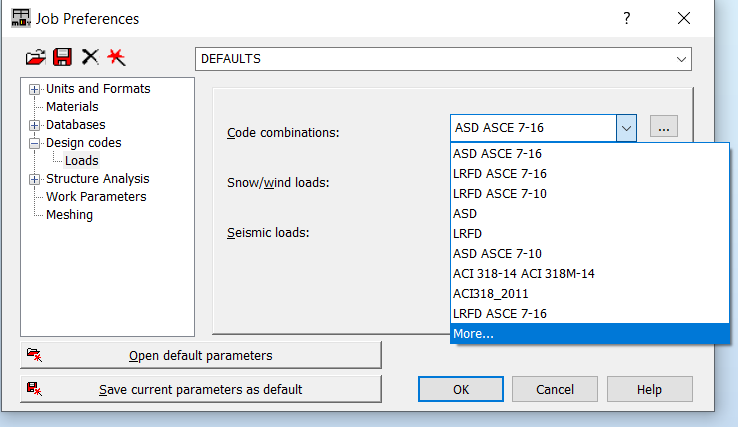
Task: Click the red star-X toolbar icon
Action: pos(116,58)
